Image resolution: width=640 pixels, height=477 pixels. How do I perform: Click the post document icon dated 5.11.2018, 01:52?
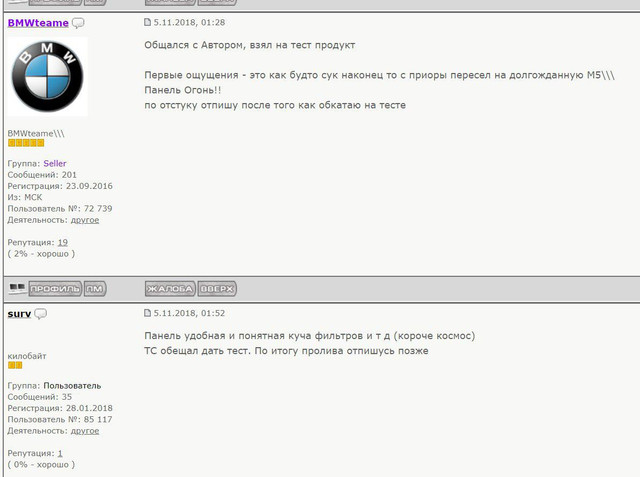pos(147,313)
